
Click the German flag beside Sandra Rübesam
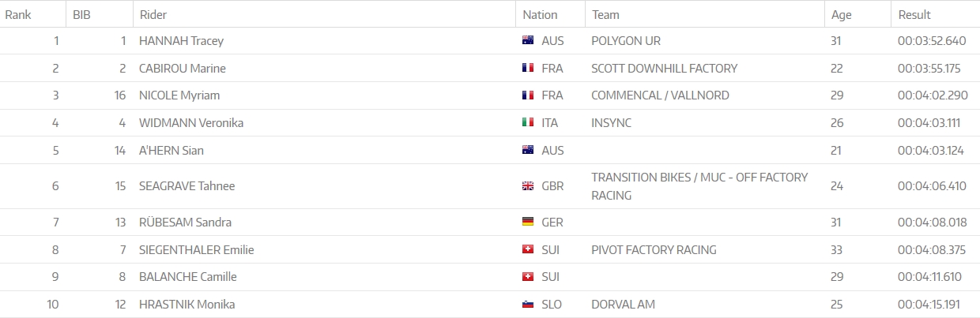tap(528, 223)
